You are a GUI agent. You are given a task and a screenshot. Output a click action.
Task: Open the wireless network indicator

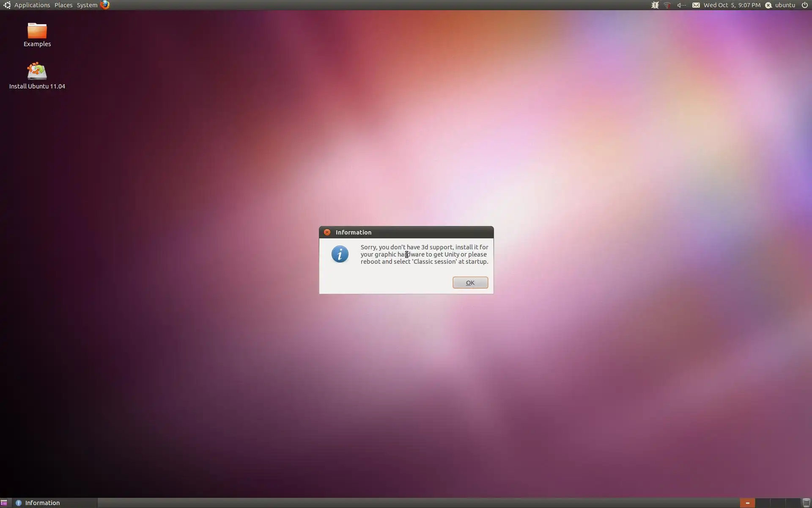coord(667,5)
